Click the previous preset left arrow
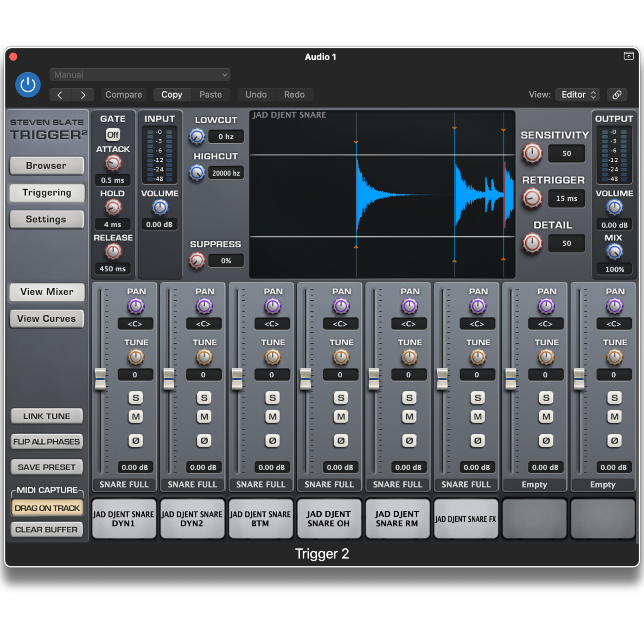This screenshot has height=644, width=644. pos(60,95)
